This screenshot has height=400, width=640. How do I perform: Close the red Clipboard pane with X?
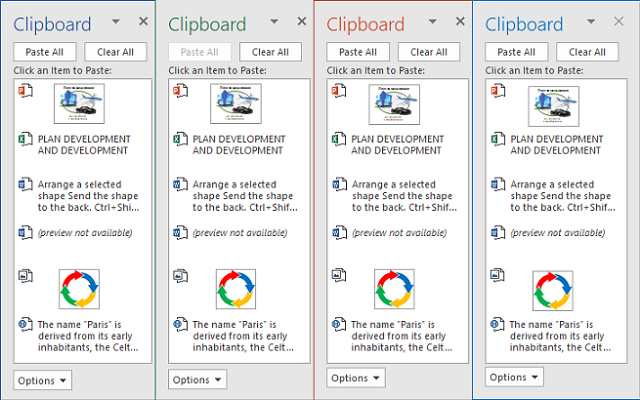pos(460,21)
